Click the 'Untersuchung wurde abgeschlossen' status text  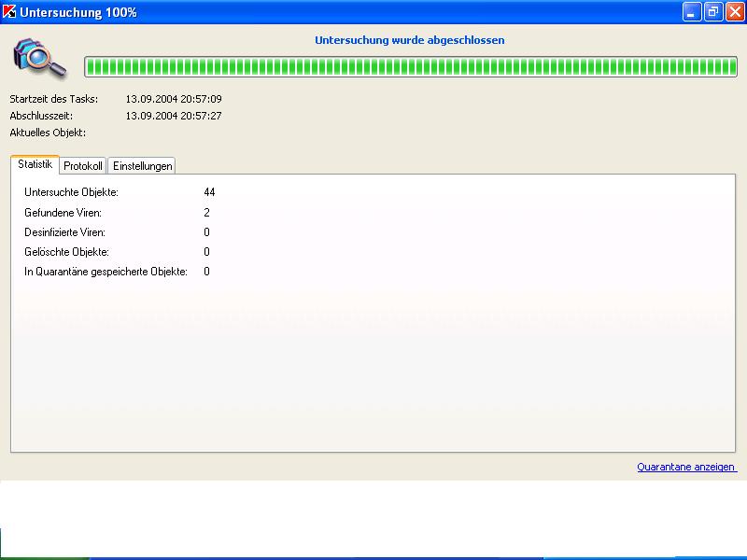point(410,41)
